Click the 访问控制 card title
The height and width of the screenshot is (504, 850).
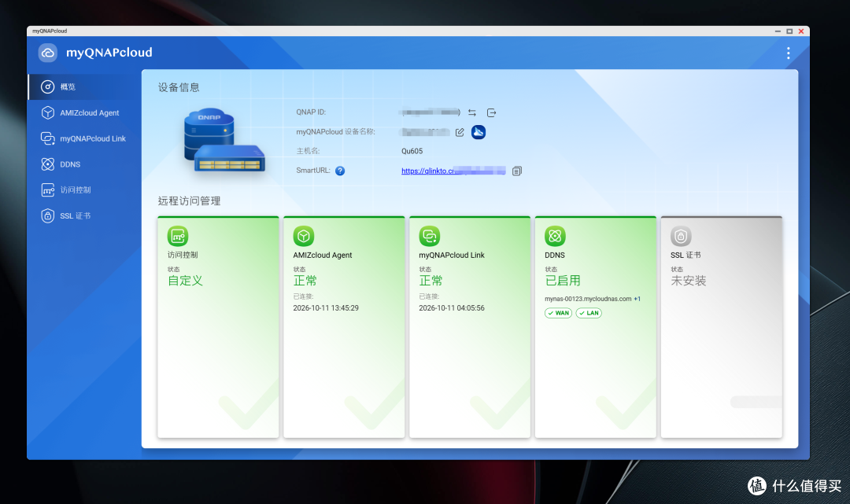(x=183, y=255)
